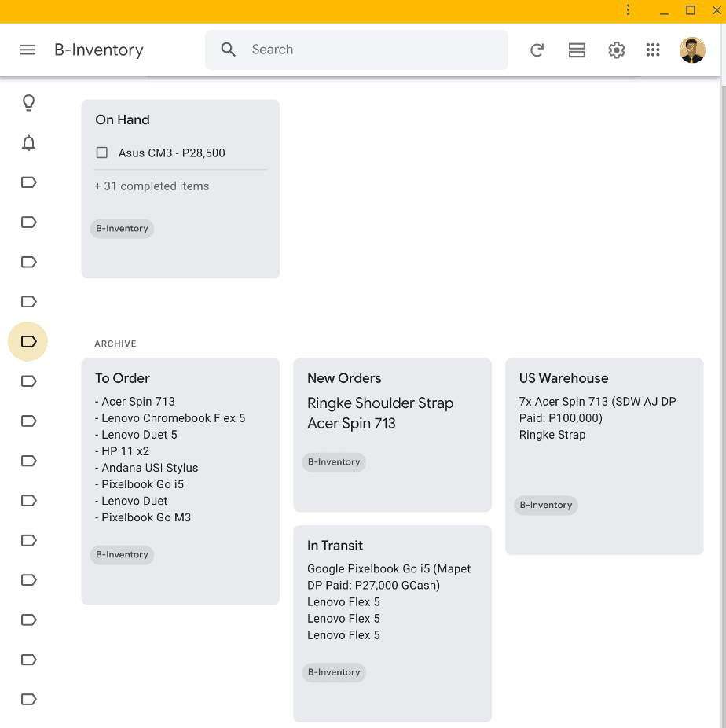Maximize the Keep window
This screenshot has width=726, height=728.
(x=691, y=9)
